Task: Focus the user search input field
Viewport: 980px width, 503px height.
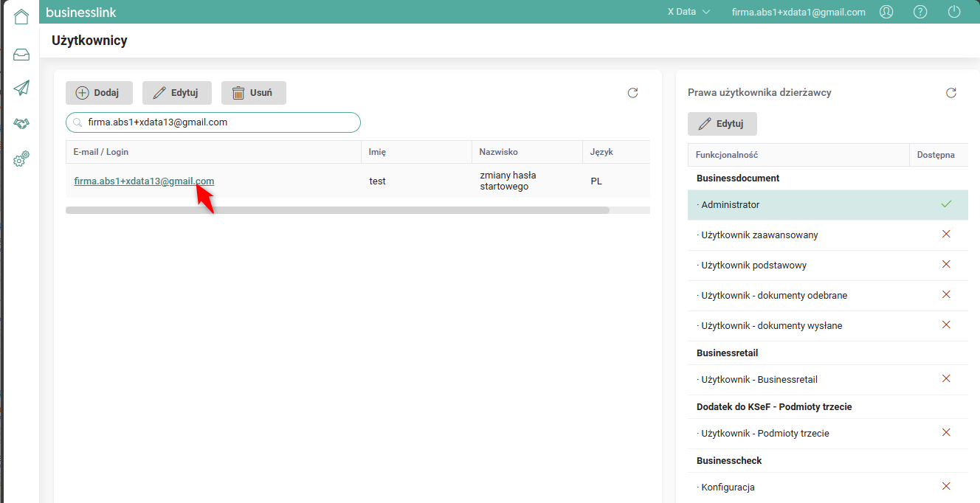Action: 213,122
